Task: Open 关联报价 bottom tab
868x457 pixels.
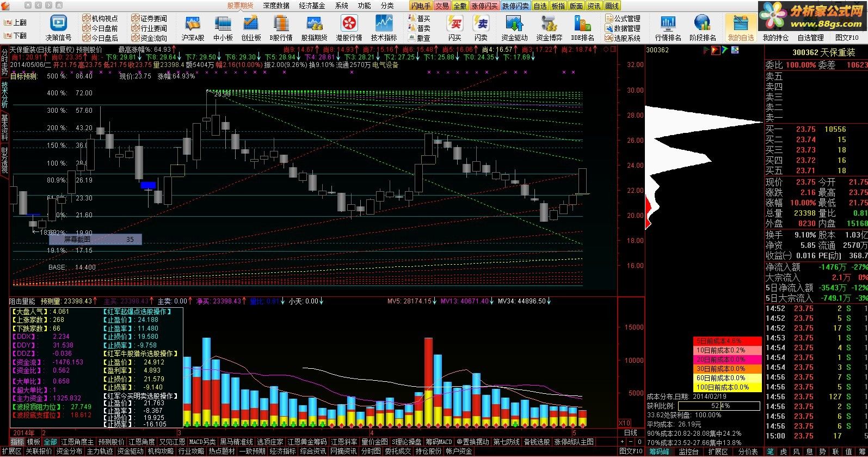Action: [x=39, y=452]
